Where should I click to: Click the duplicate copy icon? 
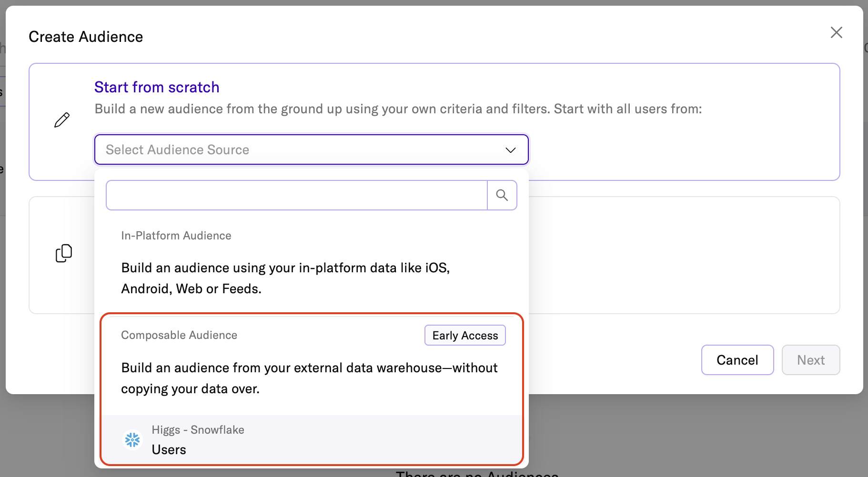point(64,253)
